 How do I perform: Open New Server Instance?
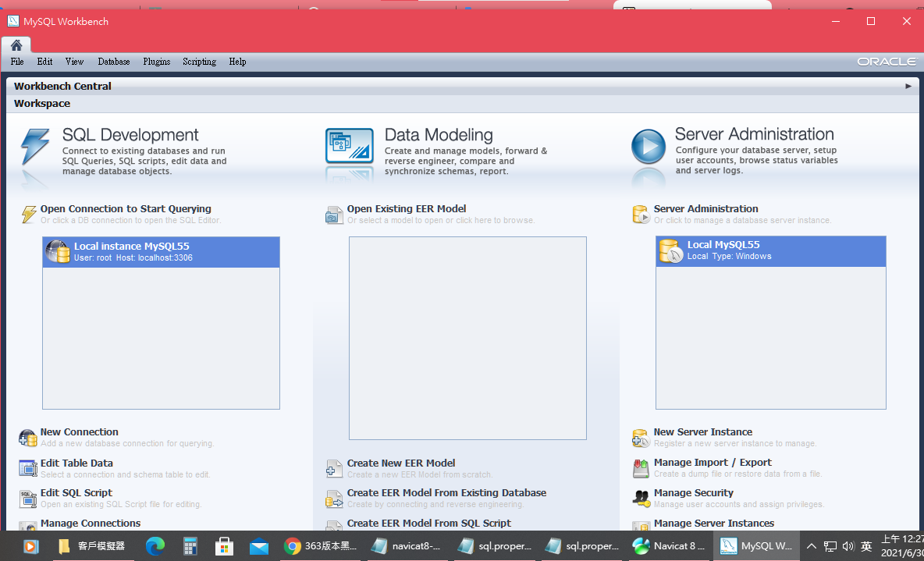[703, 432]
